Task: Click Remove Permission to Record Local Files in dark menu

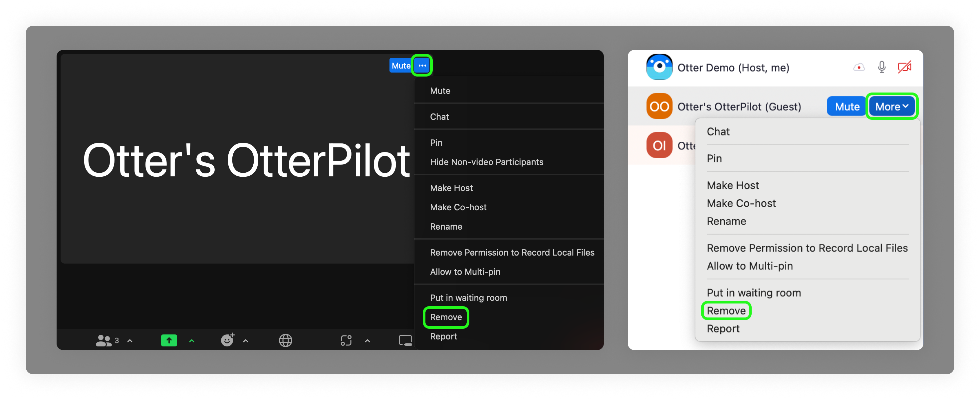Action: pos(512,252)
